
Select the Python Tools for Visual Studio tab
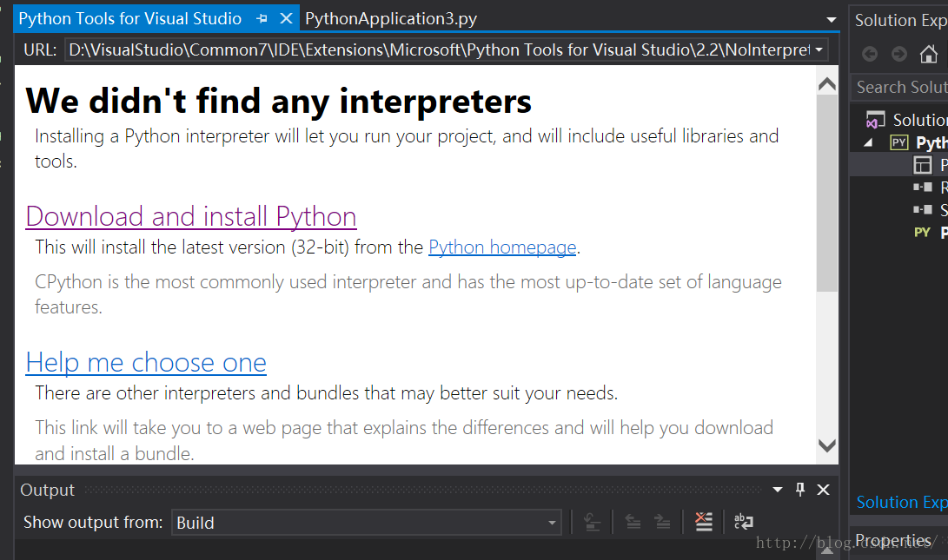tap(130, 19)
